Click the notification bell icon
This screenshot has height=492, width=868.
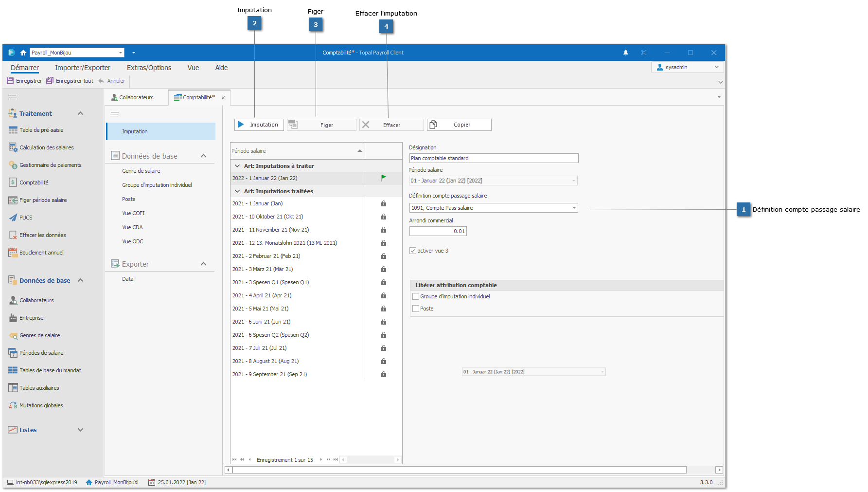tap(626, 53)
